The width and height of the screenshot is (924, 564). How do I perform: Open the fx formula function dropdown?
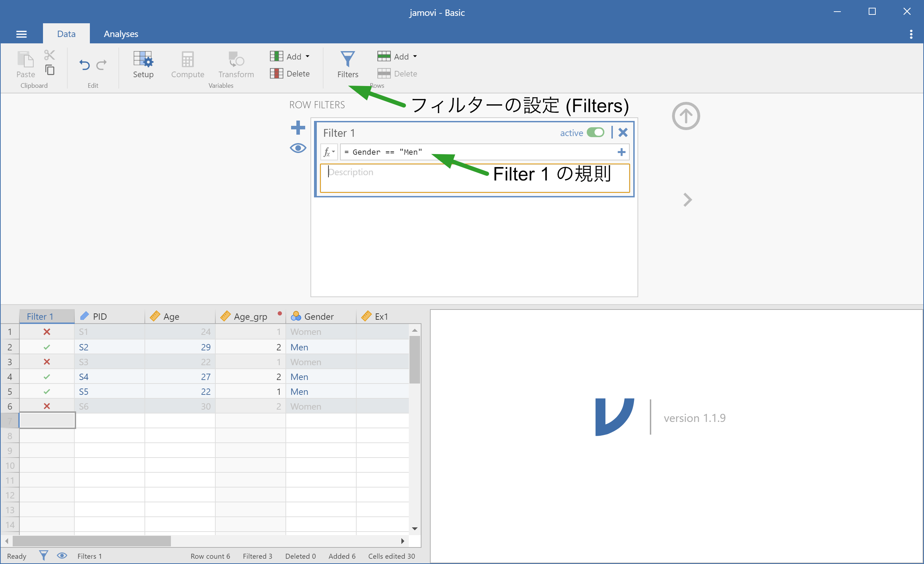coord(329,152)
